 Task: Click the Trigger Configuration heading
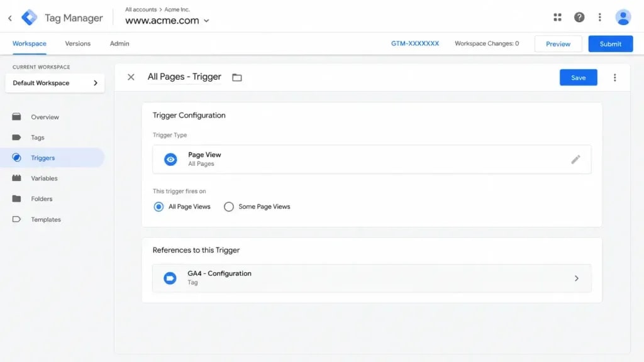(189, 116)
